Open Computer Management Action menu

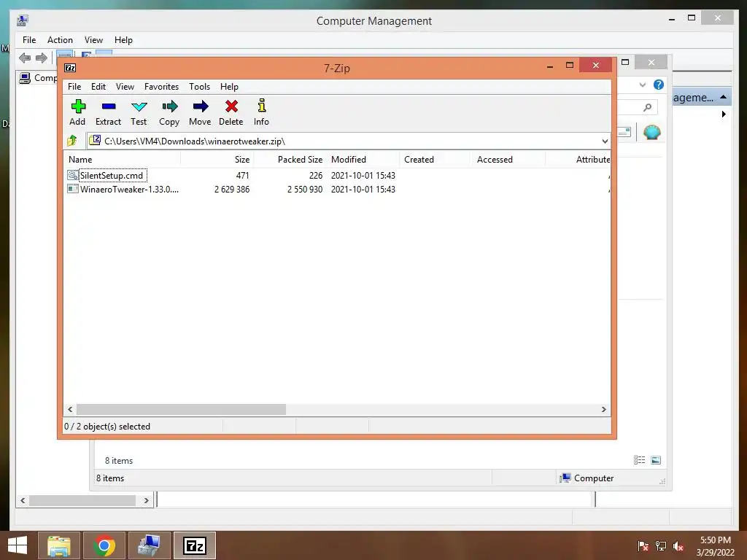pyautogui.click(x=60, y=40)
